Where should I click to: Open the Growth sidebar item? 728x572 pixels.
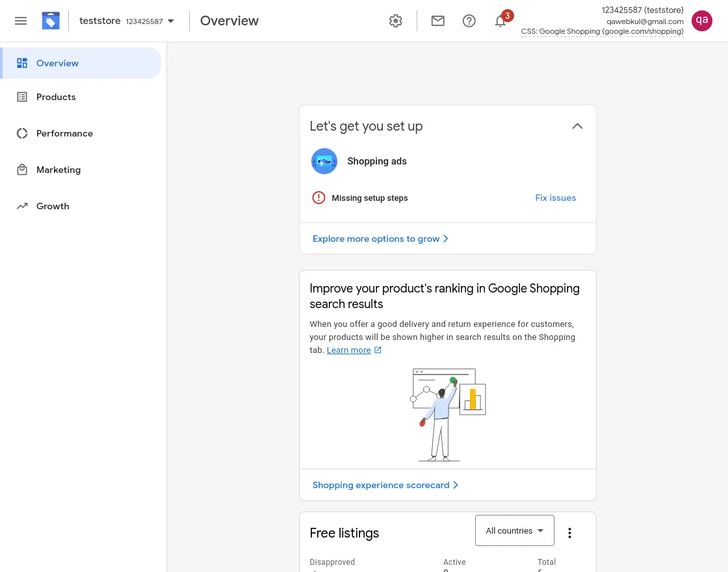point(53,206)
